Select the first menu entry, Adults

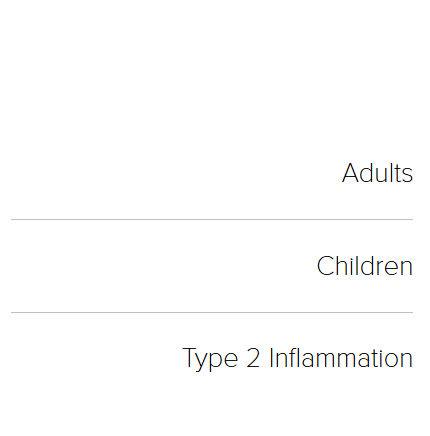(x=377, y=173)
